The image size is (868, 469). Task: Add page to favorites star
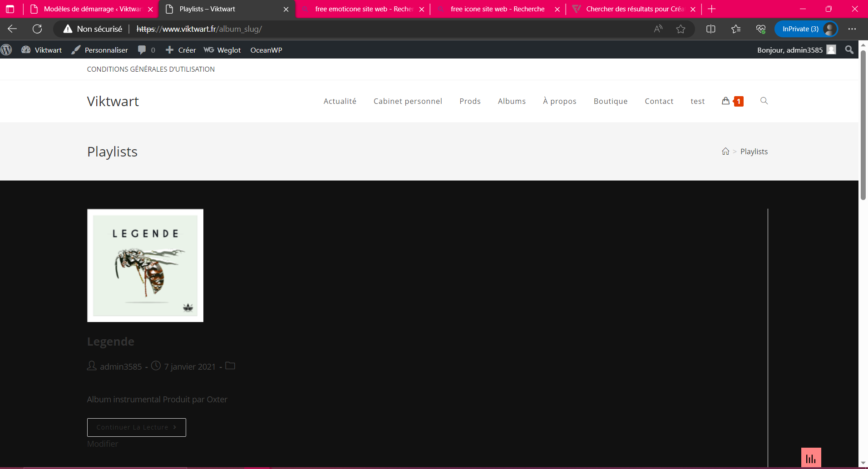[x=681, y=29]
